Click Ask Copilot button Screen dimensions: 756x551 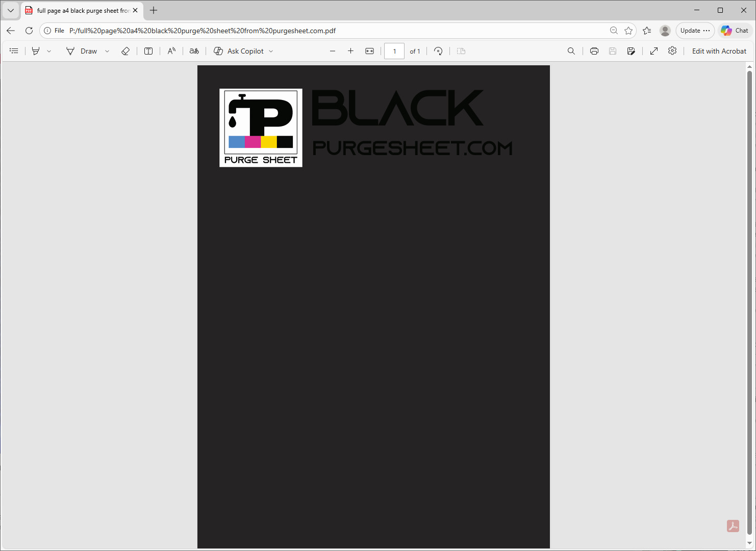239,51
